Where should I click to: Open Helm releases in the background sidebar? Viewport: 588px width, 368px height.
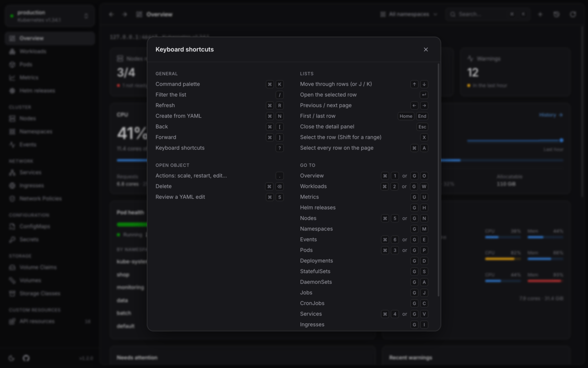coord(50,91)
